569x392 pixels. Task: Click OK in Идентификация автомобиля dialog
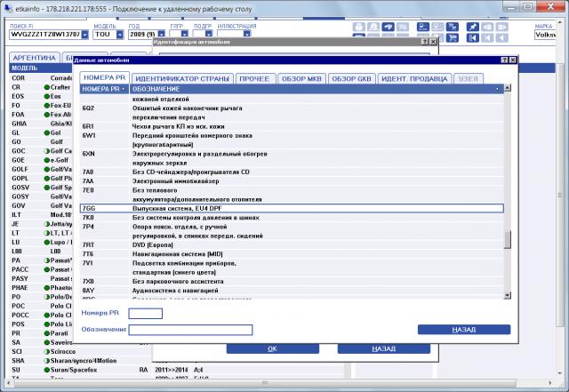[x=273, y=348]
